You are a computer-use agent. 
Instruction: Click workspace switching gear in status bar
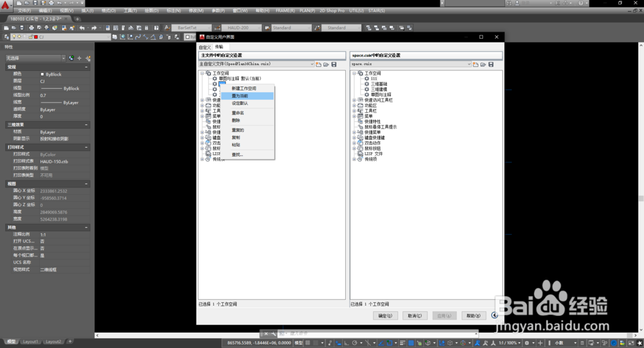click(x=527, y=343)
